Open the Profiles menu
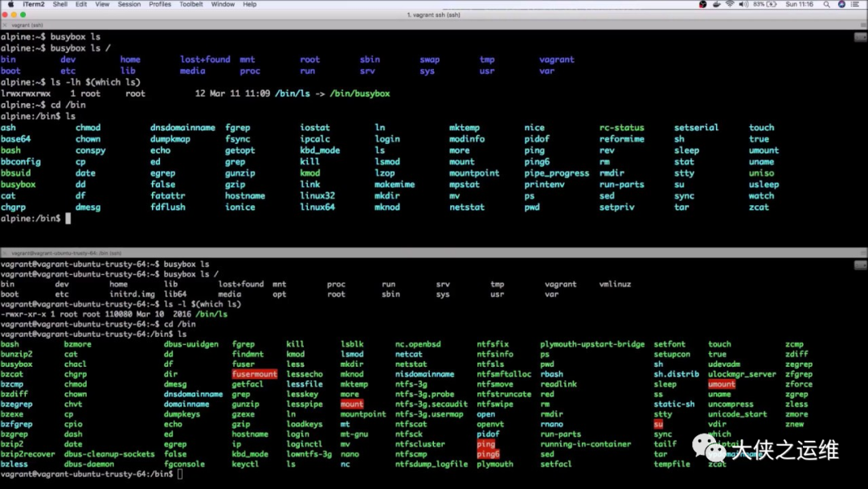Screen dimensions: 868x489 [x=160, y=4]
